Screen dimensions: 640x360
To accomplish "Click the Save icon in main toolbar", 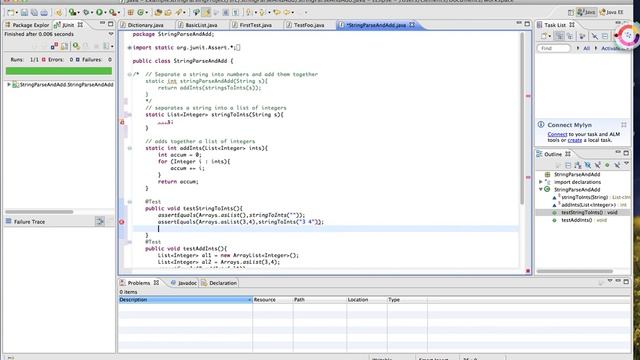I will pyautogui.click(x=24, y=12).
